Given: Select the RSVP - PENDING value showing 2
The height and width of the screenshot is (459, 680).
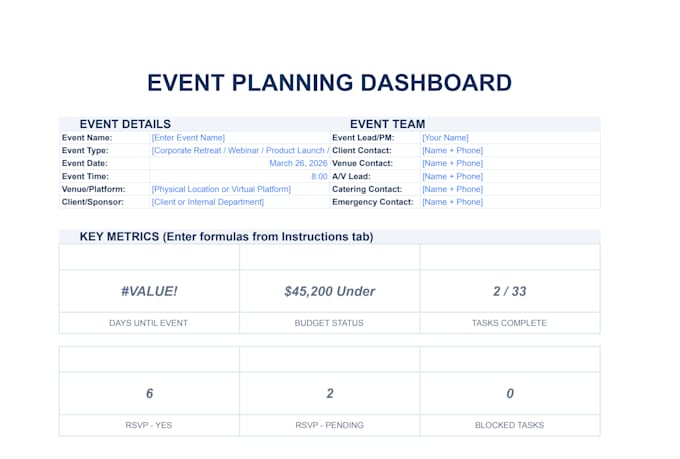Looking at the screenshot, I should click(x=330, y=393).
